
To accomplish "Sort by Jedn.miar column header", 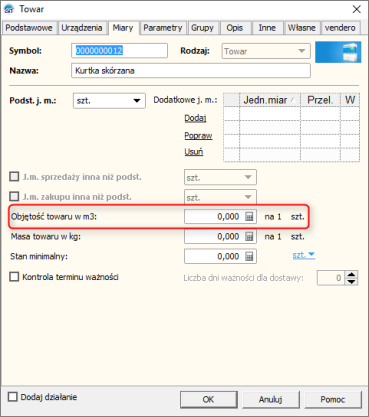I will coord(270,100).
